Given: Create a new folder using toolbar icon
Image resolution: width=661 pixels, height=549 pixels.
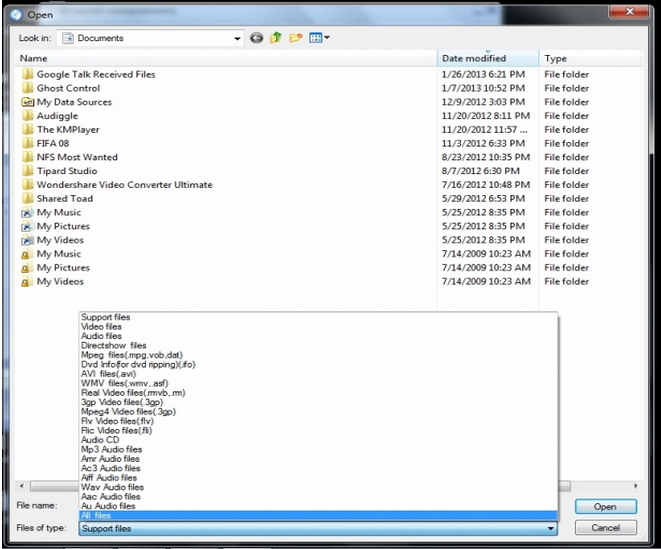Looking at the screenshot, I should tap(295, 38).
